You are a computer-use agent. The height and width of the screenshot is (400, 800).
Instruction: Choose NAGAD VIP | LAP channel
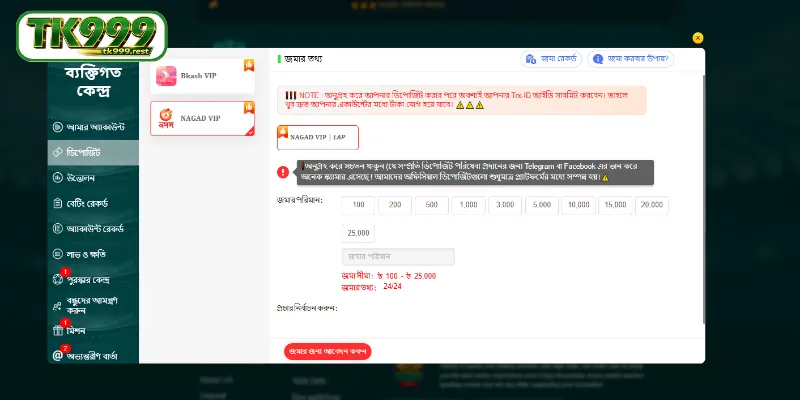pos(318,137)
